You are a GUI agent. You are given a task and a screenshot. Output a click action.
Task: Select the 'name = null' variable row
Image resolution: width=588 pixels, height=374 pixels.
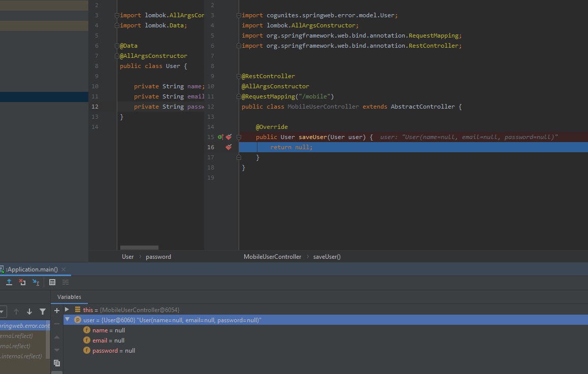[x=325, y=330]
